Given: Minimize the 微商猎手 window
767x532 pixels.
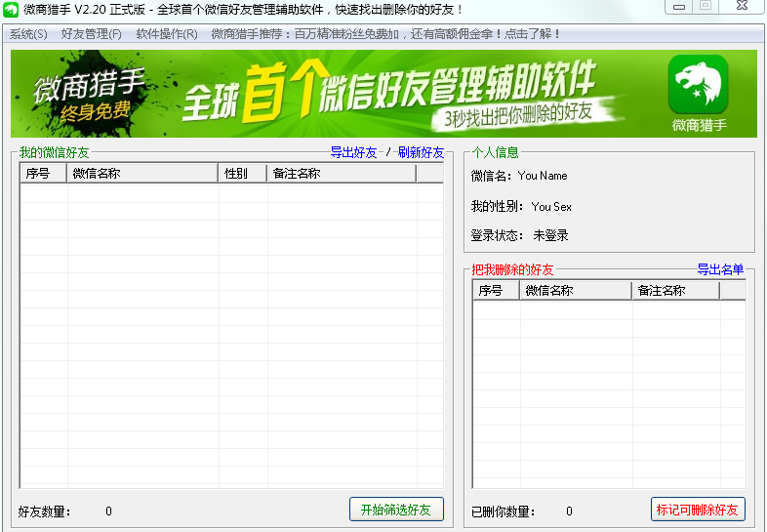Looking at the screenshot, I should 679,7.
